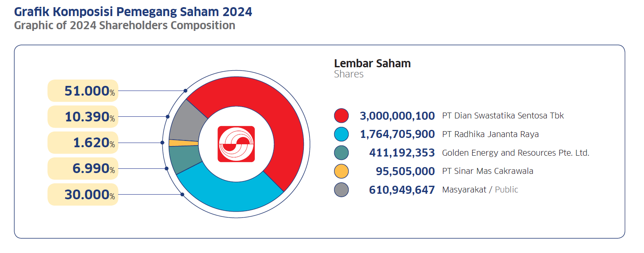Click the 1.620% percentage label
The image size is (644, 253).
click(x=83, y=143)
